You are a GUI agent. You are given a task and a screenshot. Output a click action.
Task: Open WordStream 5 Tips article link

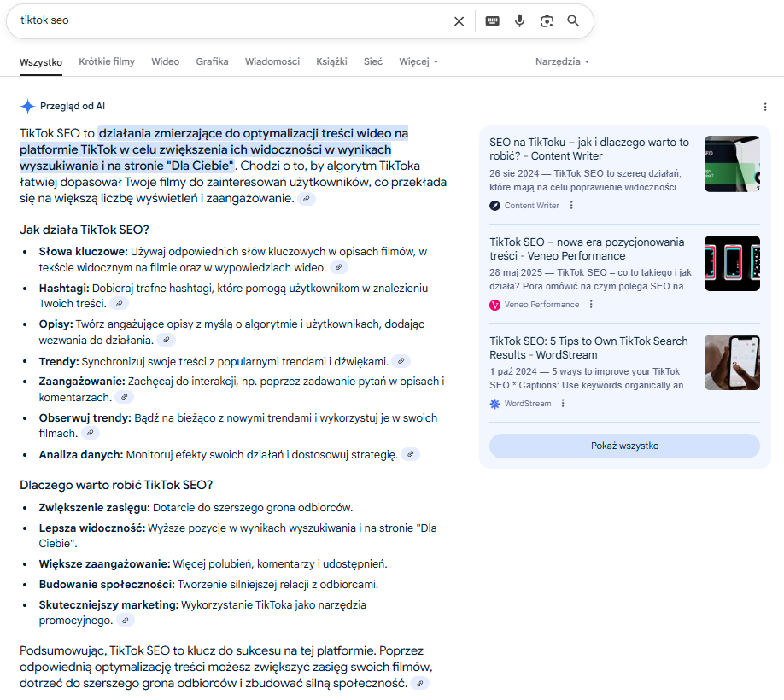click(x=588, y=347)
